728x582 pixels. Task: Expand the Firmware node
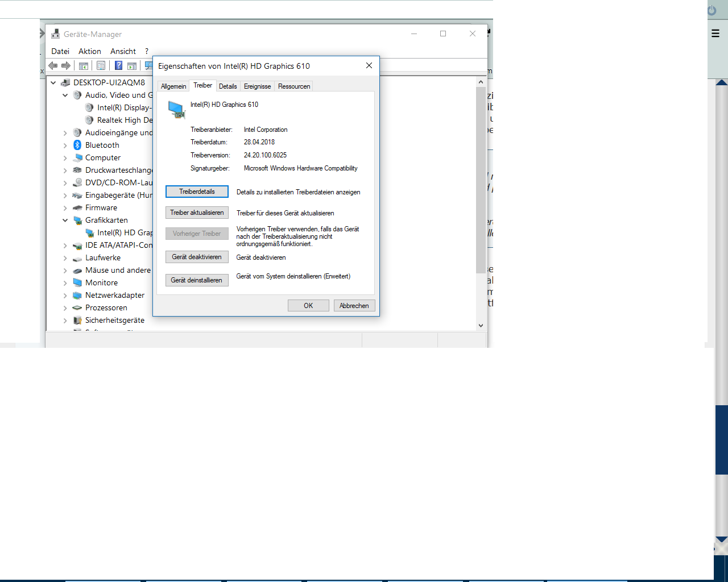[65, 207]
